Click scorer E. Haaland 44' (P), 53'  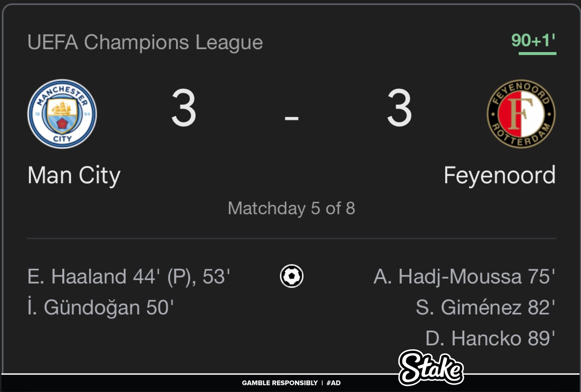[x=129, y=276]
